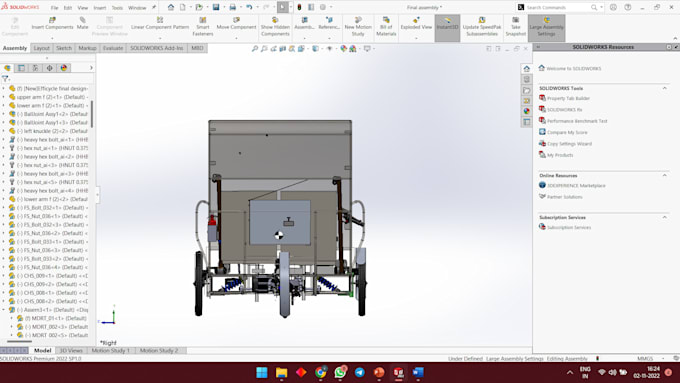Screen dimensions: 680x383
Task: Expand the left knuckle (2)<2> node
Action: click(4, 131)
